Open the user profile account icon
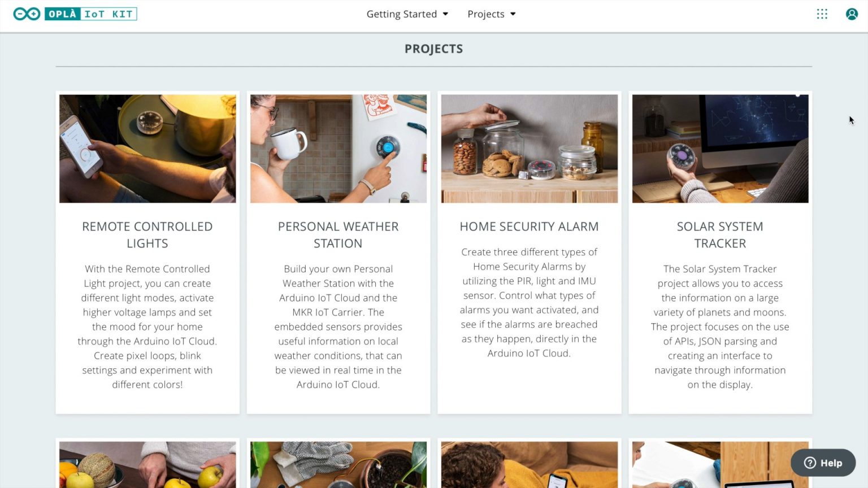Screen dimensions: 868x488 coord(852,14)
